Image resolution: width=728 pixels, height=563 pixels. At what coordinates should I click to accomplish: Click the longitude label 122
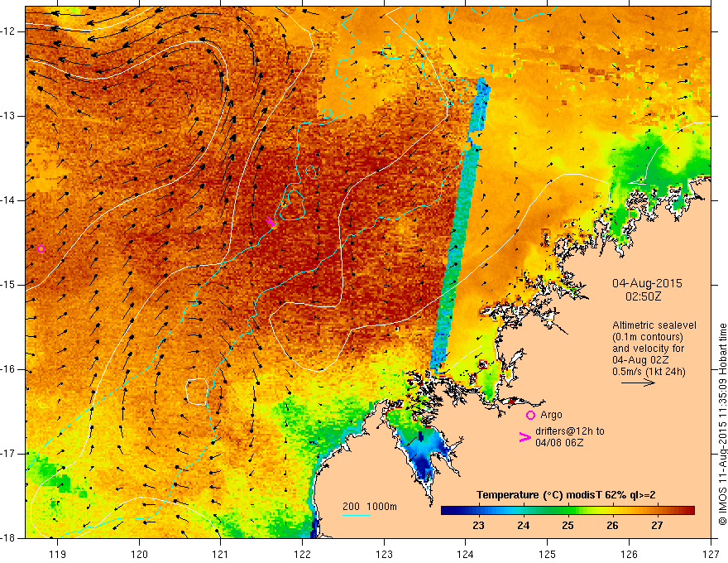point(302,554)
